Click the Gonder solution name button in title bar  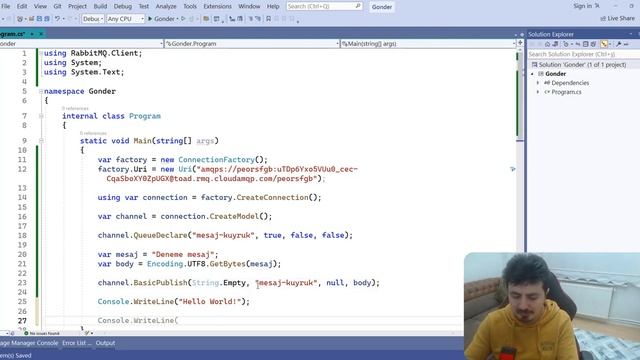pyautogui.click(x=382, y=7)
